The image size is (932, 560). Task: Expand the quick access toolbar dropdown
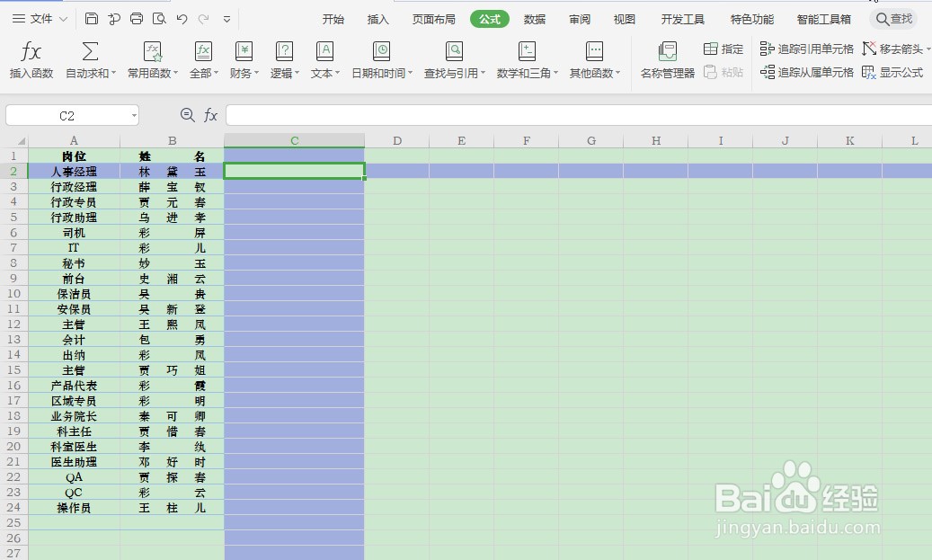[226, 20]
